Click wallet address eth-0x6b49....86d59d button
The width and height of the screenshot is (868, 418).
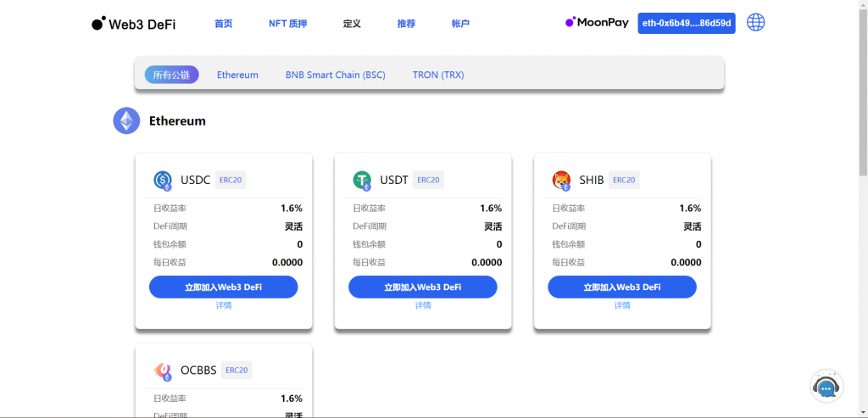(x=687, y=23)
